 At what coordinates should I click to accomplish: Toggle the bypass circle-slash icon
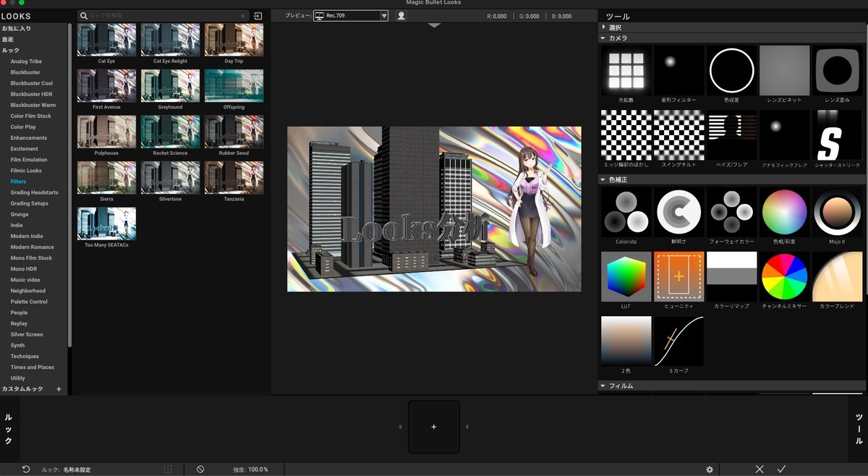200,469
